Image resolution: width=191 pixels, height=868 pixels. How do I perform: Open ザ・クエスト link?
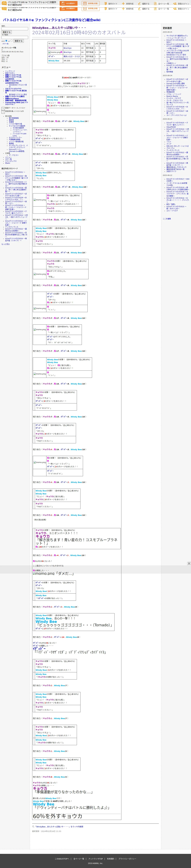pos(14,155)
